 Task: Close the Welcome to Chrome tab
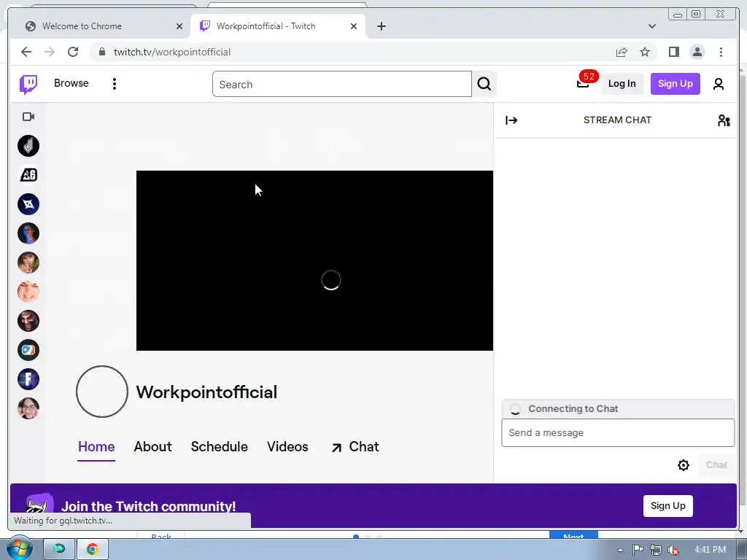tap(179, 26)
